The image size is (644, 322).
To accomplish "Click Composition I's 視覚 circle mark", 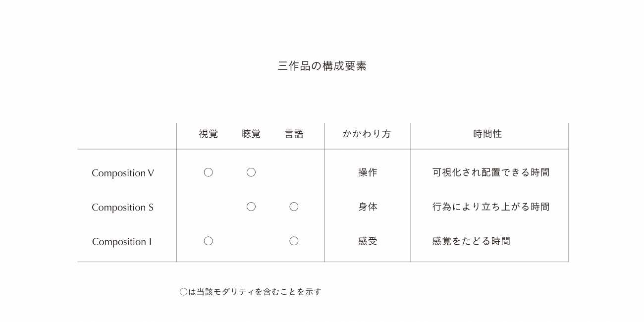I will click(x=208, y=241).
